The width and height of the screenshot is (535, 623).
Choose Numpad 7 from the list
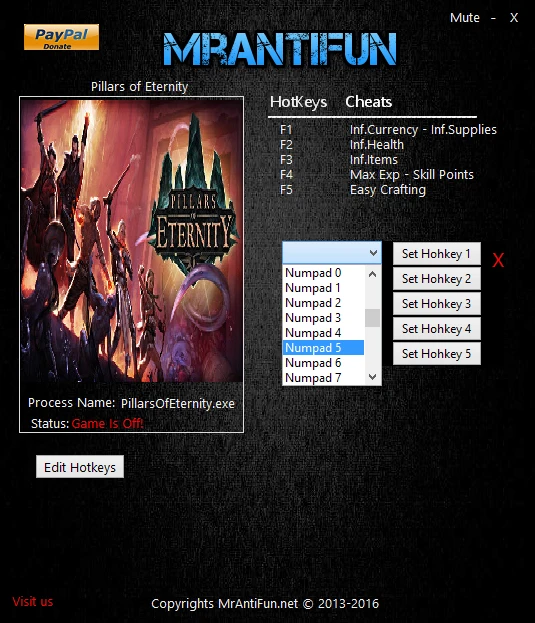point(323,377)
